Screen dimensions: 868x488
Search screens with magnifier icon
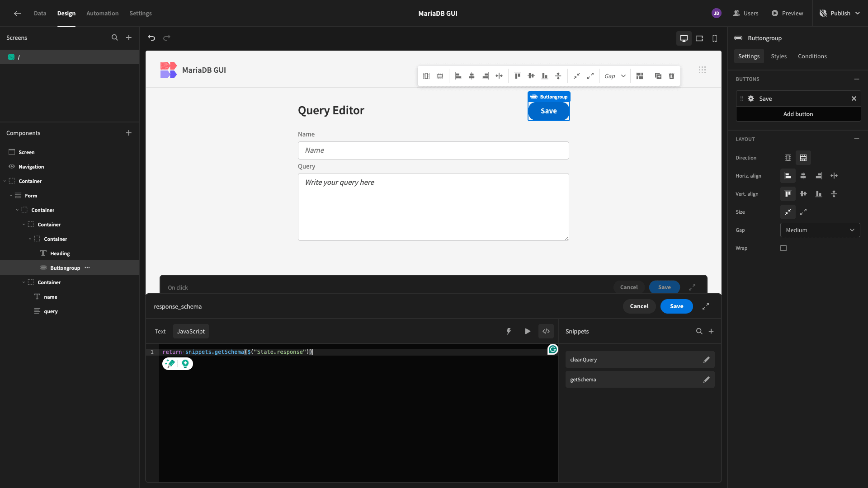pos(115,38)
